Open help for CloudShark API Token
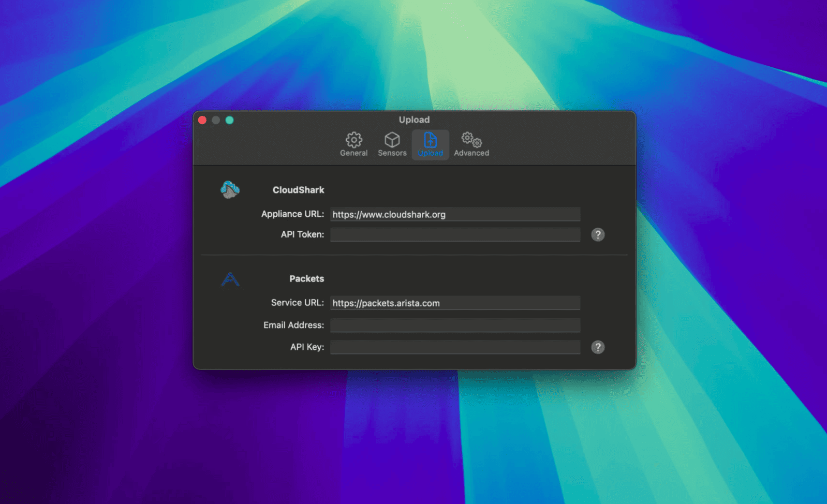 (x=598, y=235)
